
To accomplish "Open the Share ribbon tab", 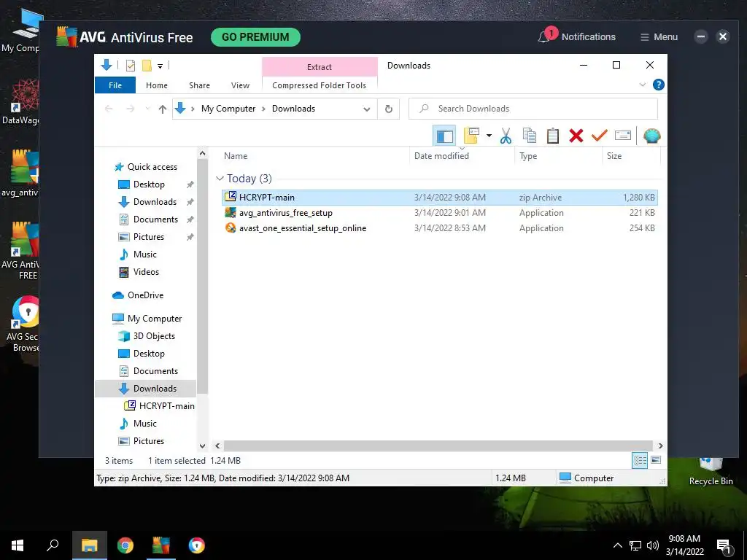I will pyautogui.click(x=199, y=85).
